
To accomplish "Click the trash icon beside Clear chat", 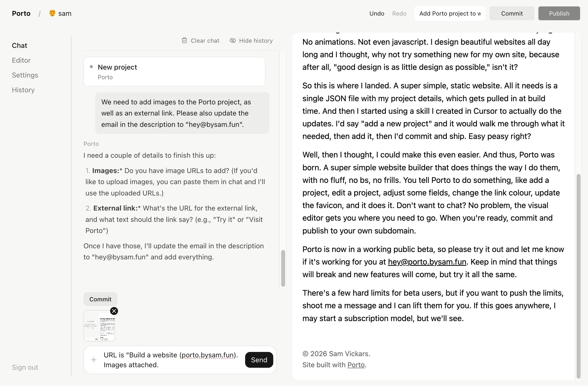I will click(184, 40).
